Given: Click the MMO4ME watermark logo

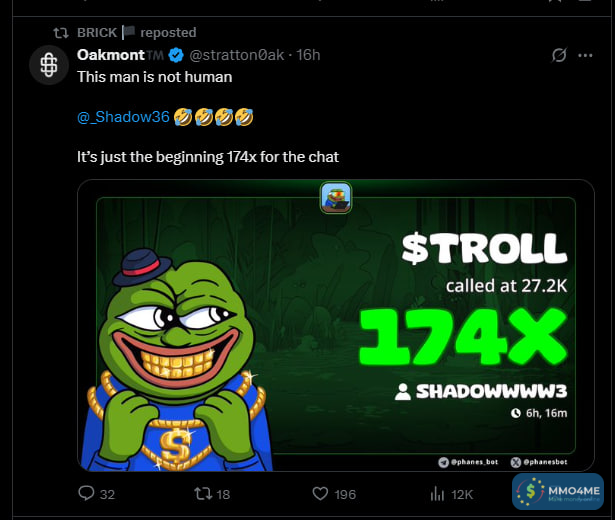Looking at the screenshot, I should (558, 492).
